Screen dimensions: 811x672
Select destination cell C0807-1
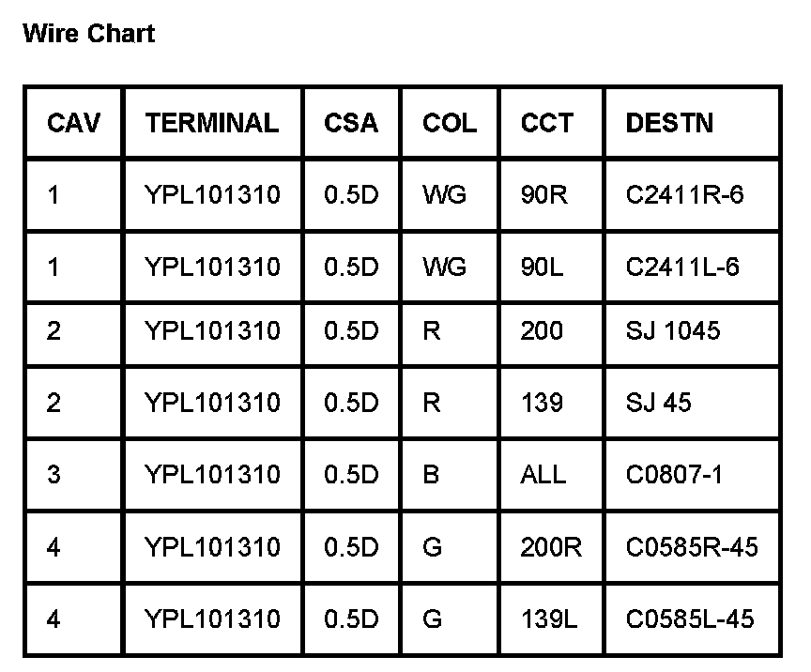pos(674,474)
